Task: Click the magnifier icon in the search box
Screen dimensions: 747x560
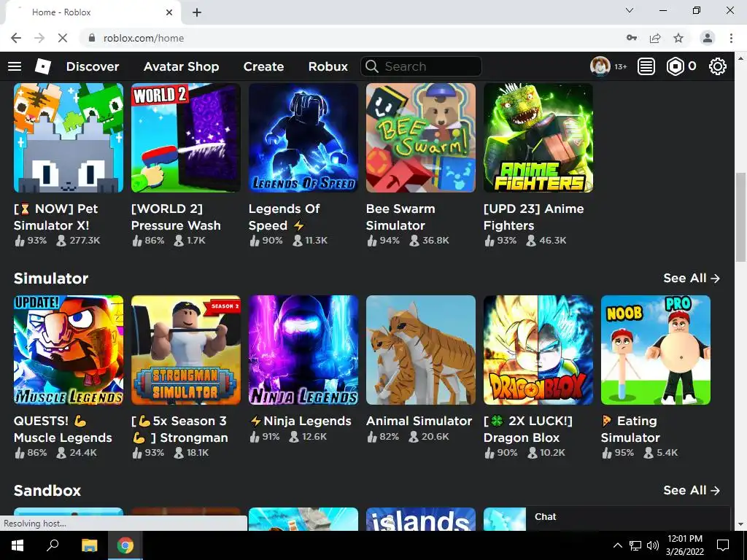Action: [x=371, y=66]
